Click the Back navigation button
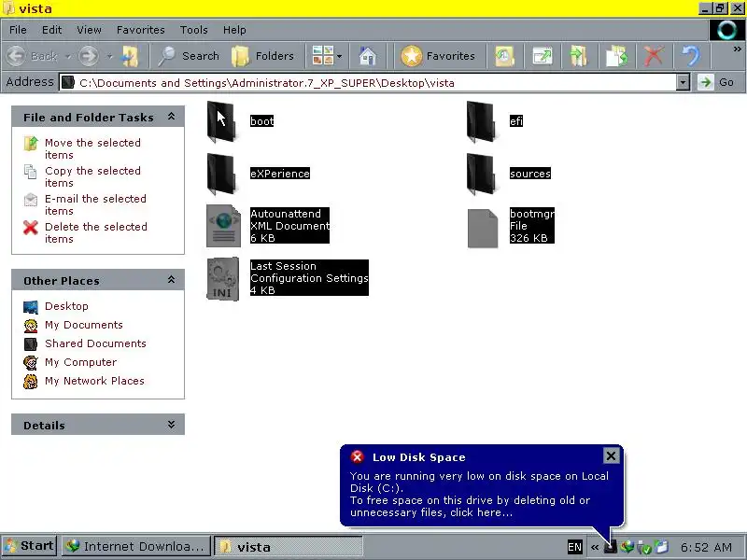The width and height of the screenshot is (747, 560). (x=32, y=56)
